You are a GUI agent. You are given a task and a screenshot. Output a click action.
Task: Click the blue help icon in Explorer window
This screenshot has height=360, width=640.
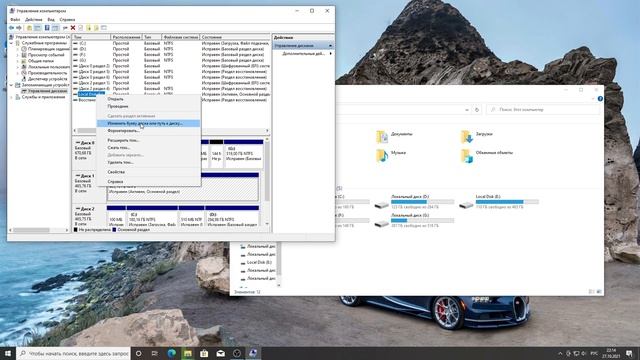click(600, 99)
